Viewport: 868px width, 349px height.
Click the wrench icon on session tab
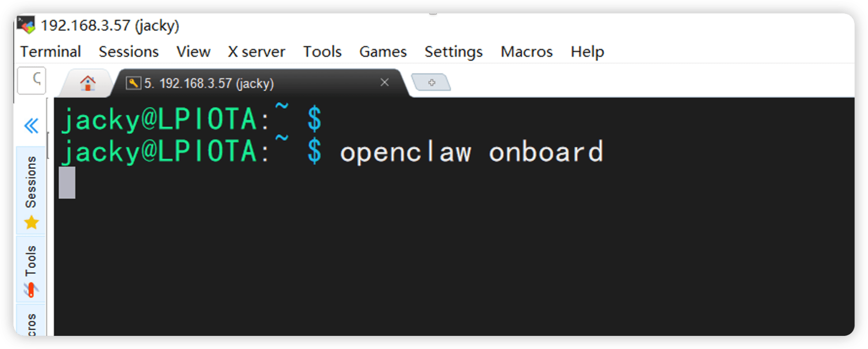coord(133,83)
